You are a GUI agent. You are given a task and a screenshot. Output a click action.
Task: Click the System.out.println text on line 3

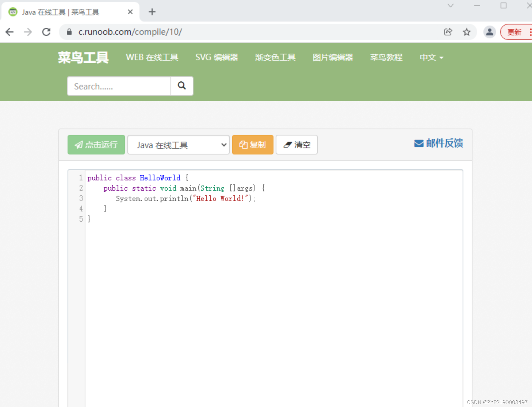pos(152,198)
